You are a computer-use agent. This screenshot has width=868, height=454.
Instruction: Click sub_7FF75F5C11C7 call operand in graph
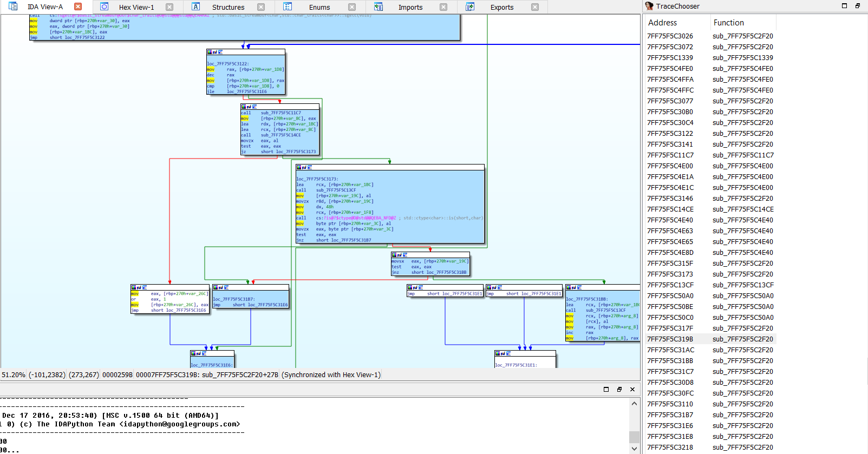coord(280,113)
